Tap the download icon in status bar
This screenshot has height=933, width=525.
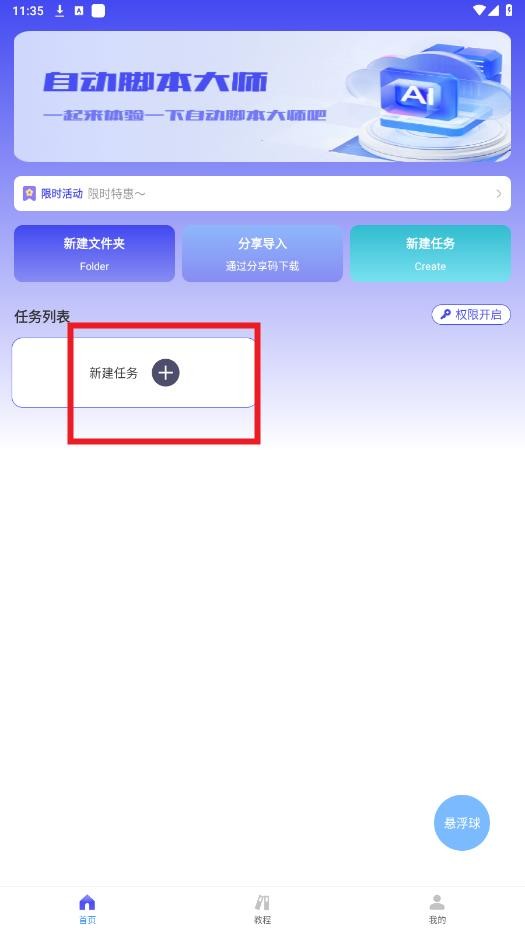[x=60, y=11]
